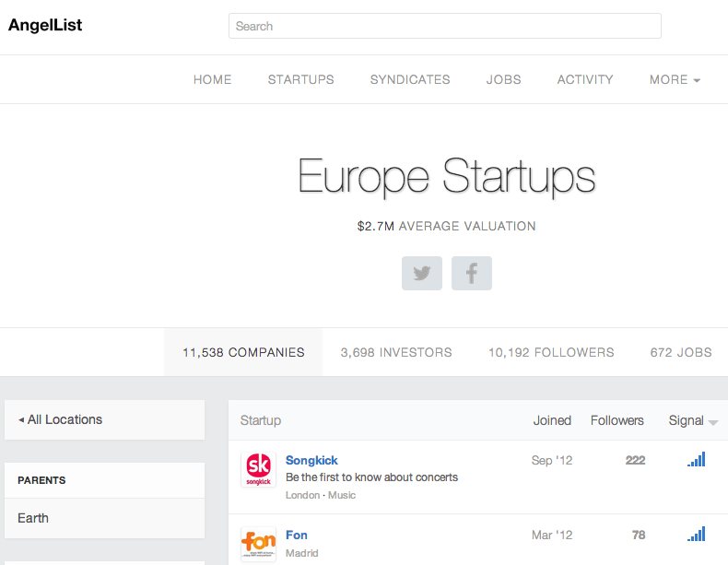The image size is (728, 565).
Task: Select the 11,538 COMPANIES tab
Action: (243, 352)
